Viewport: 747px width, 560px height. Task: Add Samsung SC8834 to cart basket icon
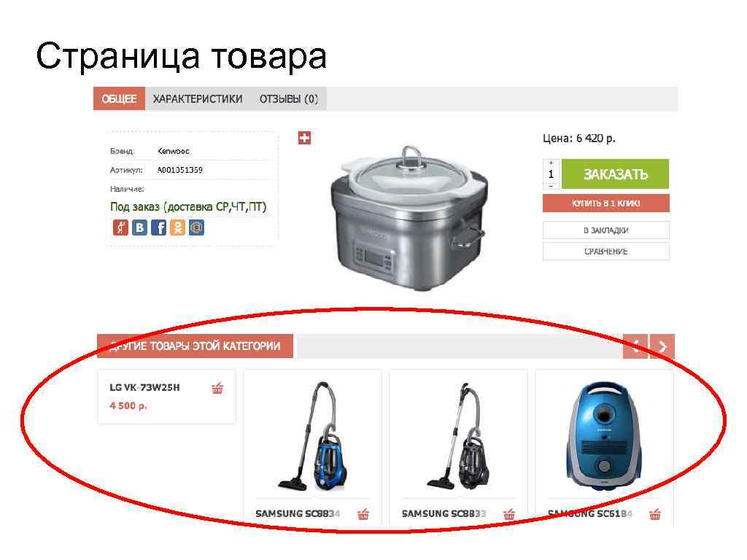363,514
